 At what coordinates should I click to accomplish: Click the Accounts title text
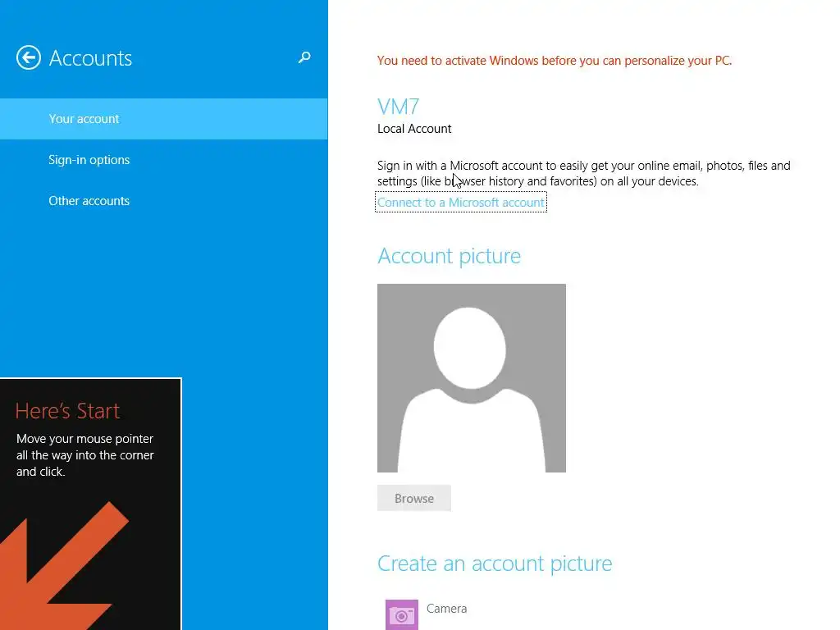(x=90, y=58)
